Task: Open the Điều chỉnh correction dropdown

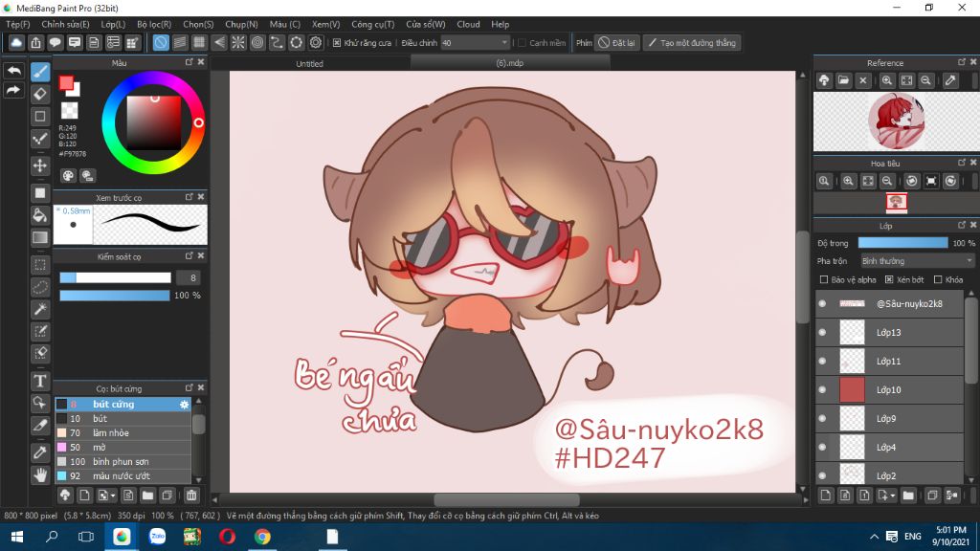Action: click(475, 43)
